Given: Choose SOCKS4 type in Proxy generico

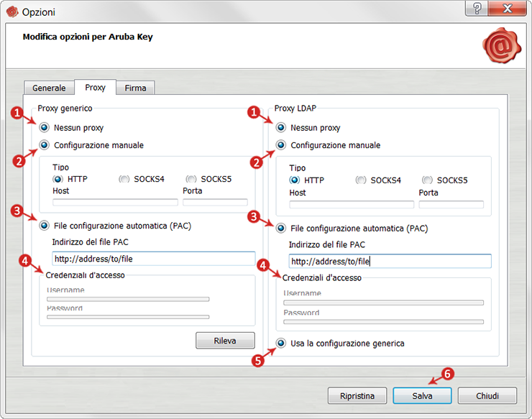Looking at the screenshot, I should 124,179.
